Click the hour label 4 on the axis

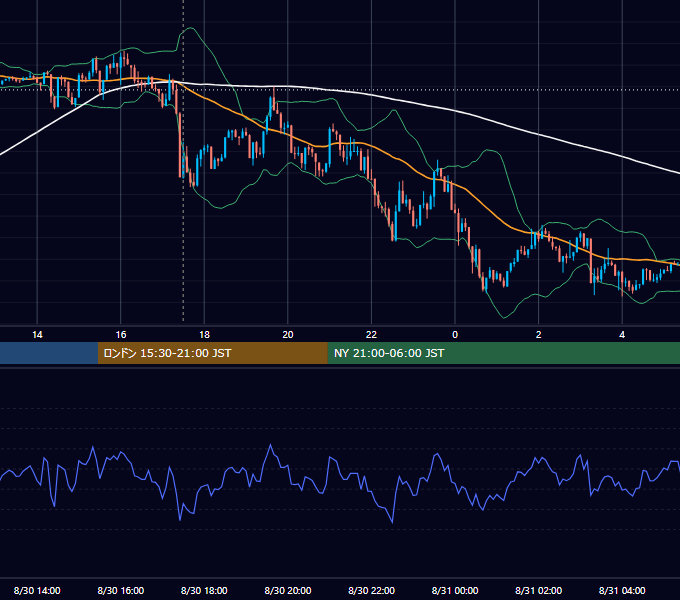coord(622,335)
